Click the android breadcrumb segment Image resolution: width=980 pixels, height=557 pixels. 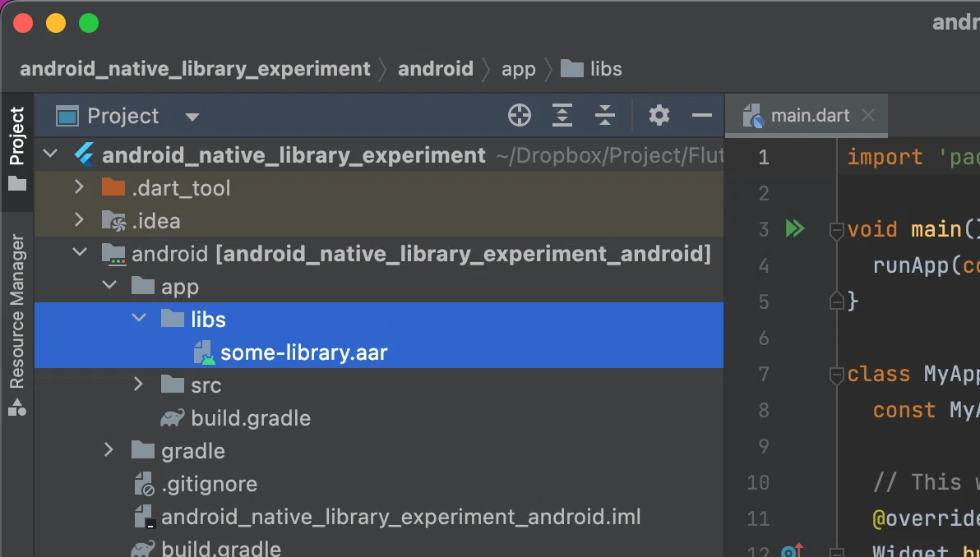[436, 69]
